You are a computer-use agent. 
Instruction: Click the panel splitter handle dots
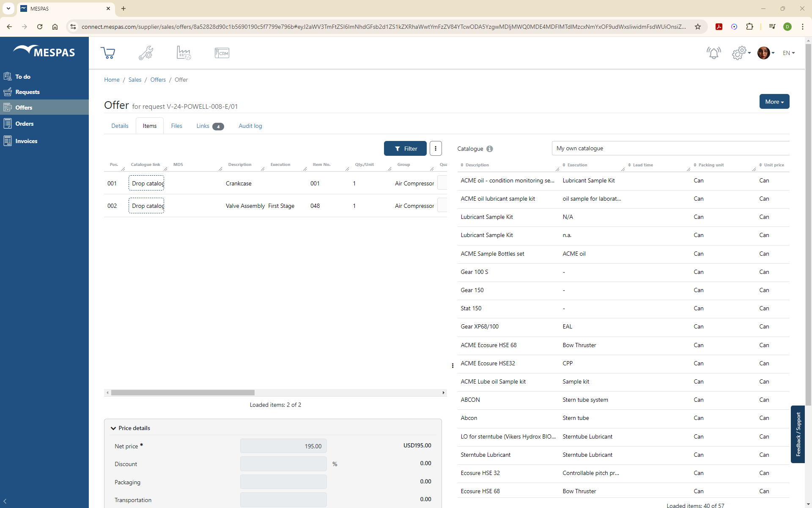453,365
